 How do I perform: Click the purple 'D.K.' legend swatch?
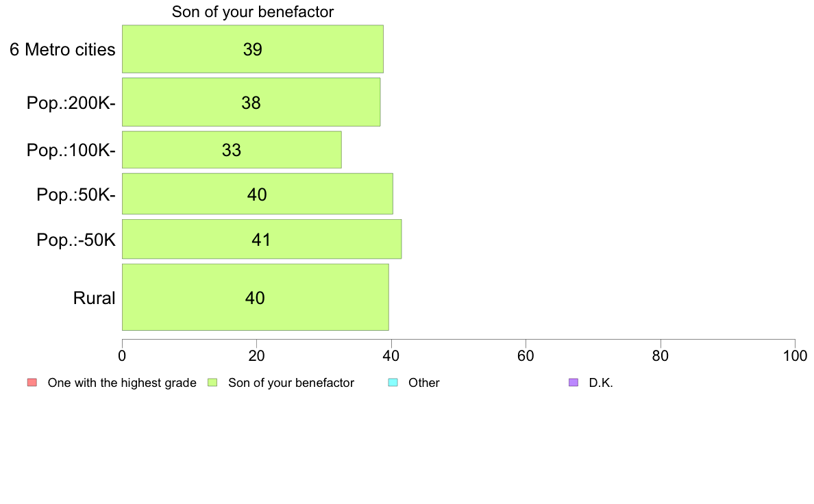pyautogui.click(x=573, y=383)
